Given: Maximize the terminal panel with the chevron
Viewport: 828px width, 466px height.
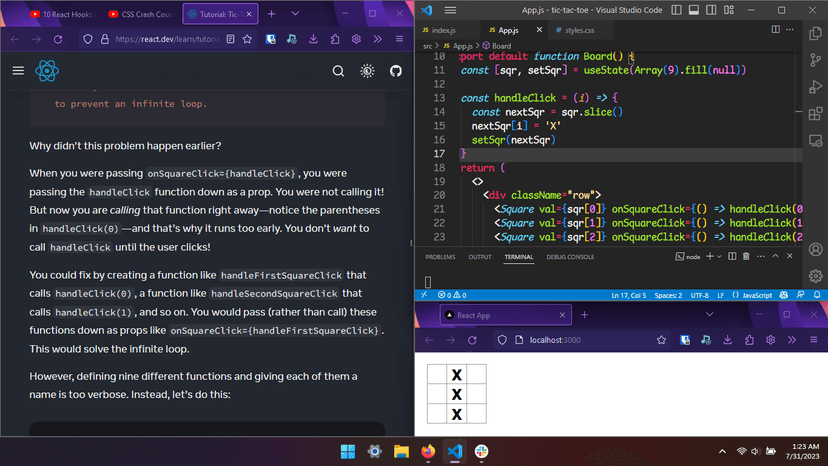Looking at the screenshot, I should (776, 257).
